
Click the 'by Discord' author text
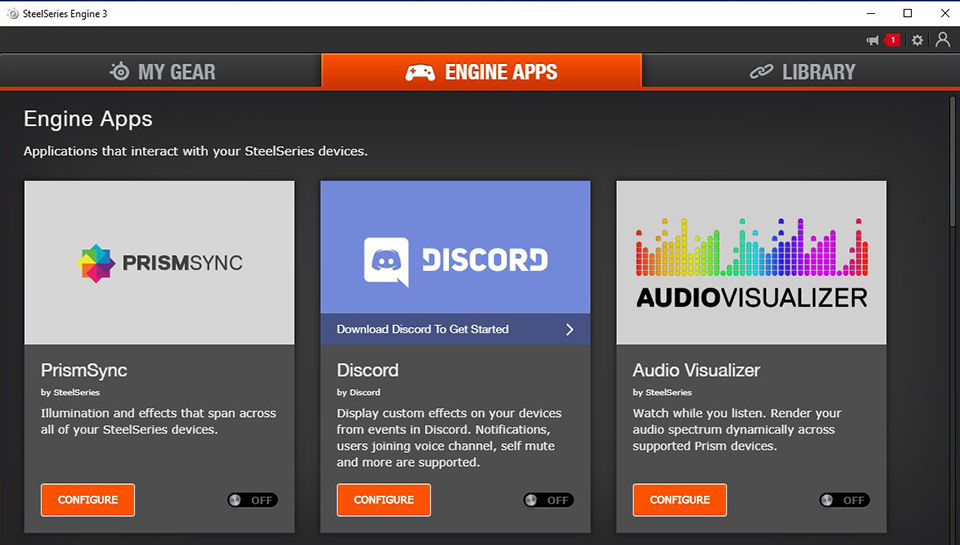tap(358, 393)
